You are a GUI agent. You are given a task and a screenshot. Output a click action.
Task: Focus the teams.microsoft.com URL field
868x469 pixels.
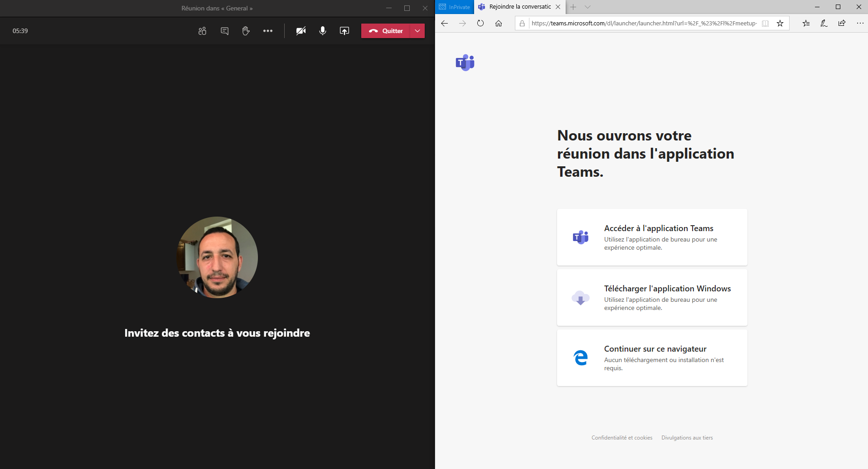point(644,24)
